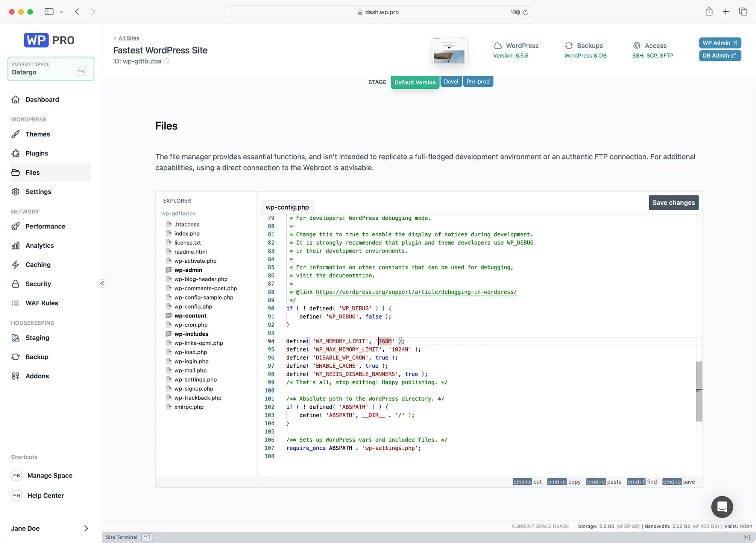The width and height of the screenshot is (756, 543).
Task: Click cmd+s save shortcut hint
Action: coord(679,482)
